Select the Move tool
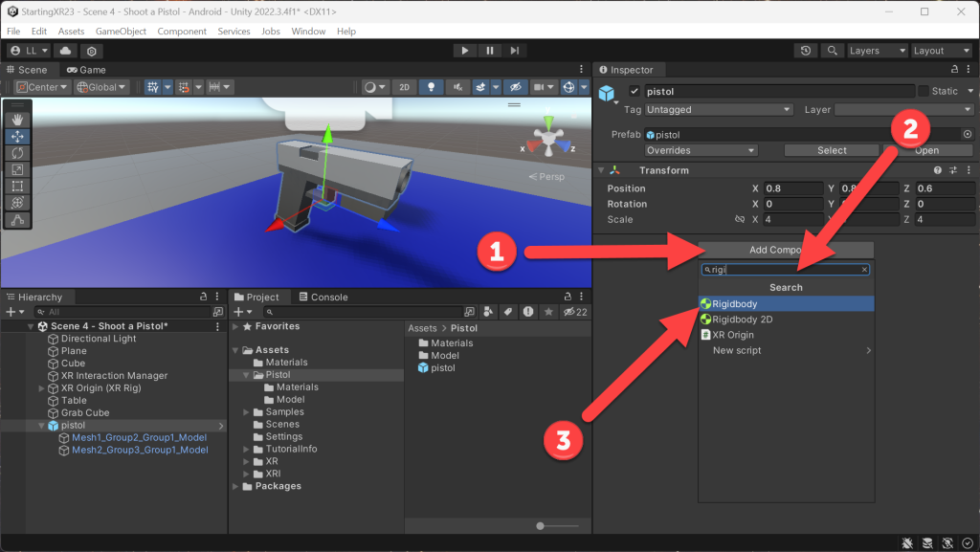Screen dimensions: 980x552 (17, 136)
